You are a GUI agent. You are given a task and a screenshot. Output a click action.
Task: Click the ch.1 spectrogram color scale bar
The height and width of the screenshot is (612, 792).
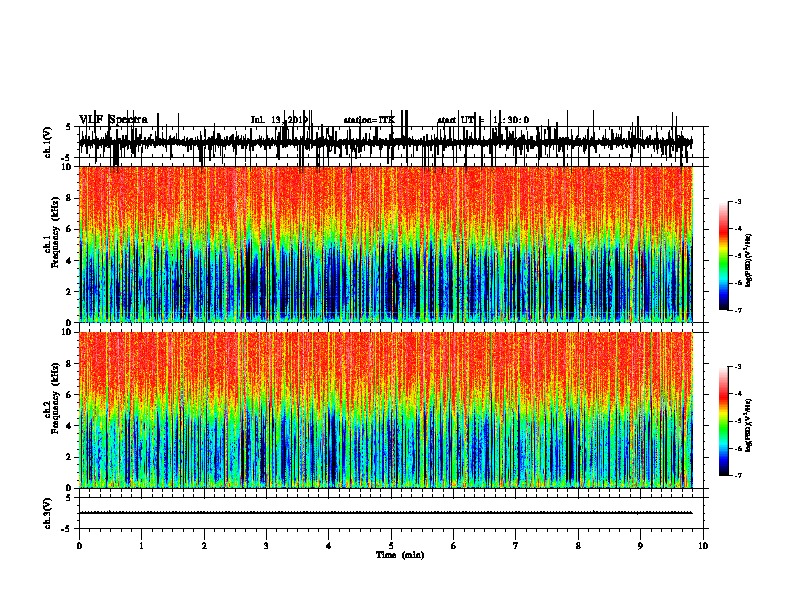[x=723, y=255]
